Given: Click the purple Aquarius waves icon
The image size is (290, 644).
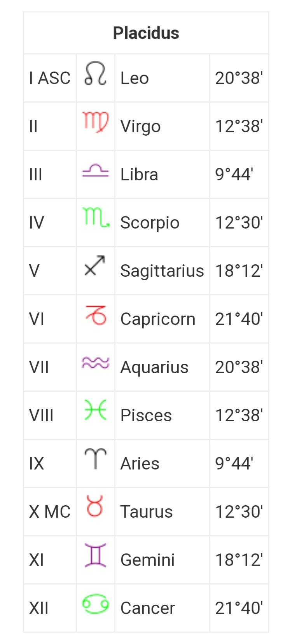Looking at the screenshot, I should (95, 363).
